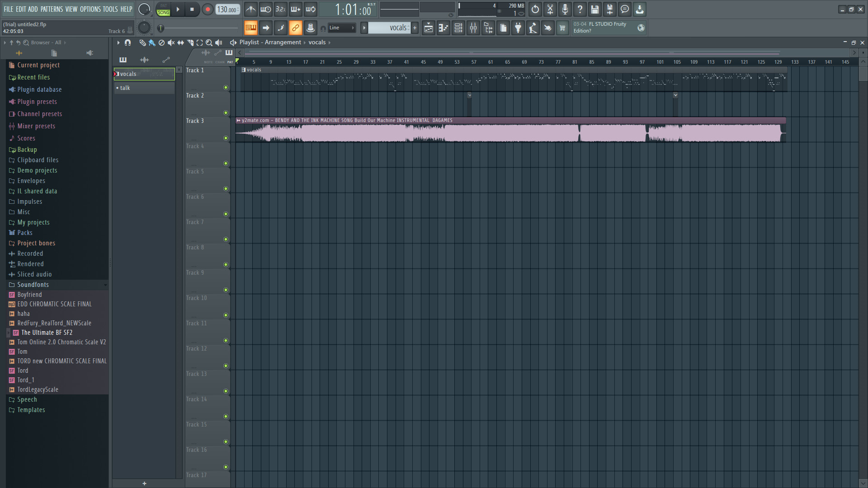868x488 pixels.
Task: Expand The Ultimate BF SF2 item
Action: point(8,333)
